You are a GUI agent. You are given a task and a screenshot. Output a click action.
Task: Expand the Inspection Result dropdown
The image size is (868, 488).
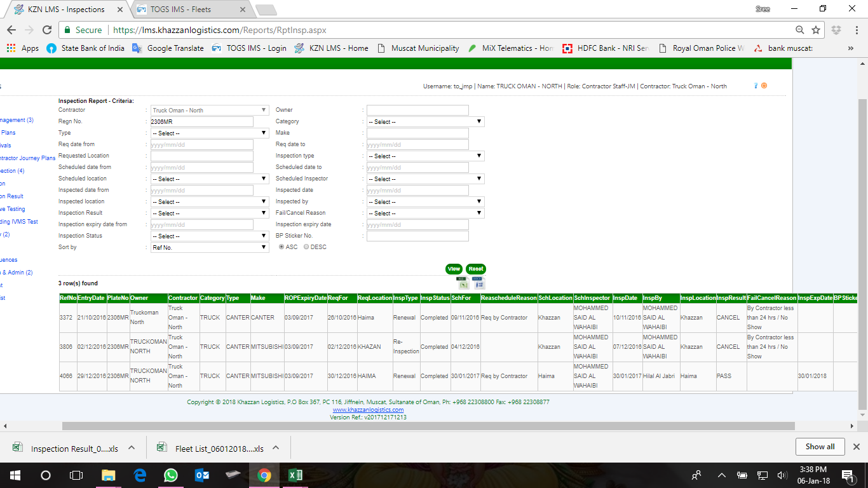[210, 213]
